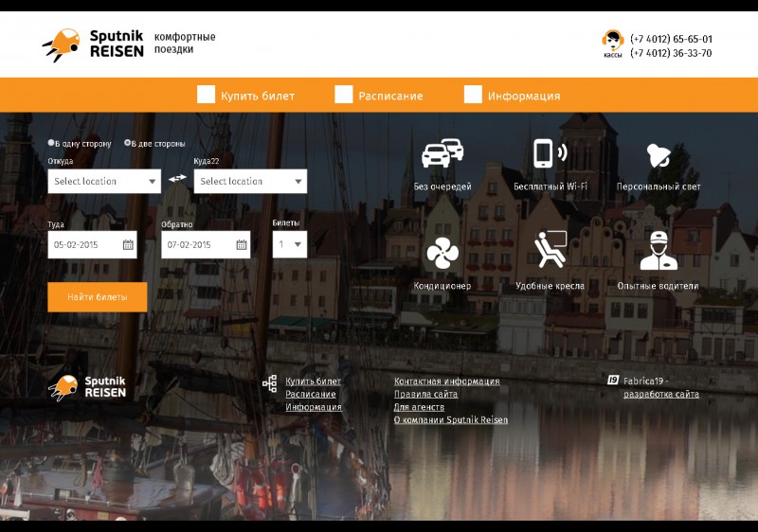Click the cars icon above Без очередей
758x532 pixels.
(x=442, y=153)
